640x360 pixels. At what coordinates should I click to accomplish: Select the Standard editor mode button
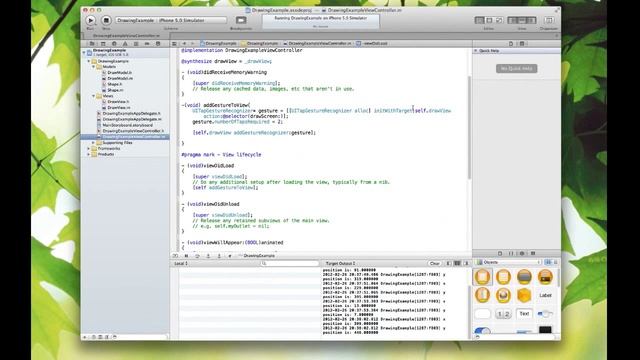coord(479,20)
